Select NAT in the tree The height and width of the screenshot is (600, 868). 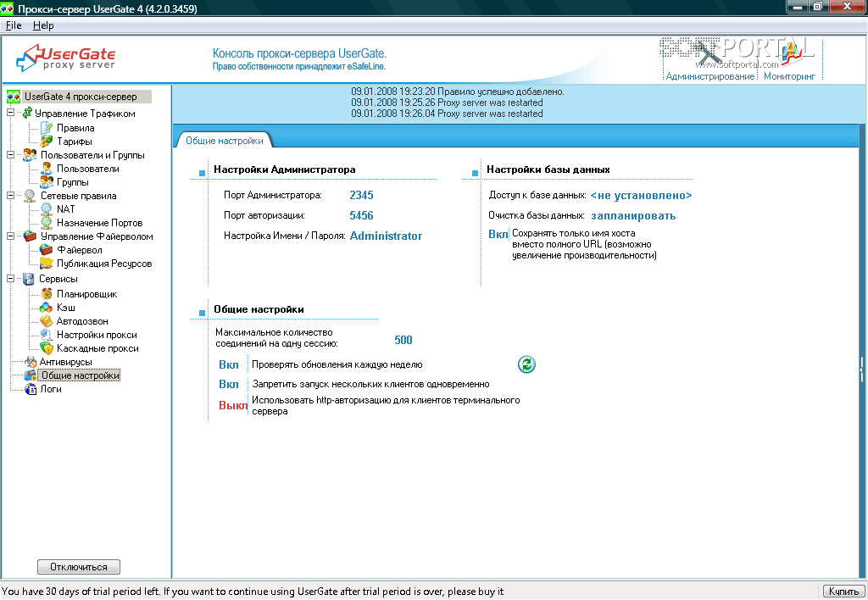click(65, 209)
